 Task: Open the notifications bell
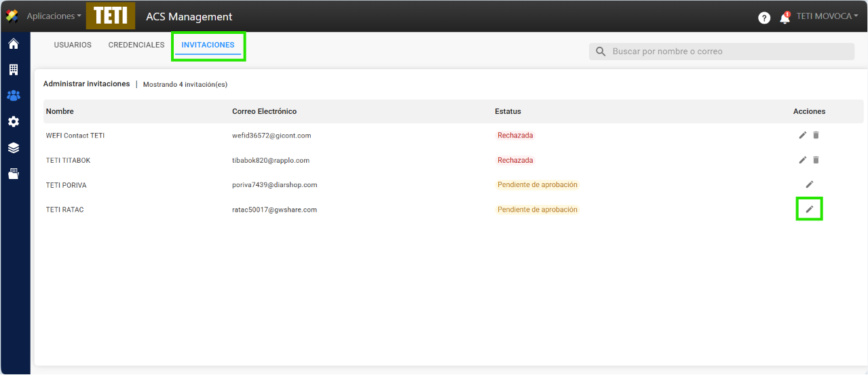[785, 18]
